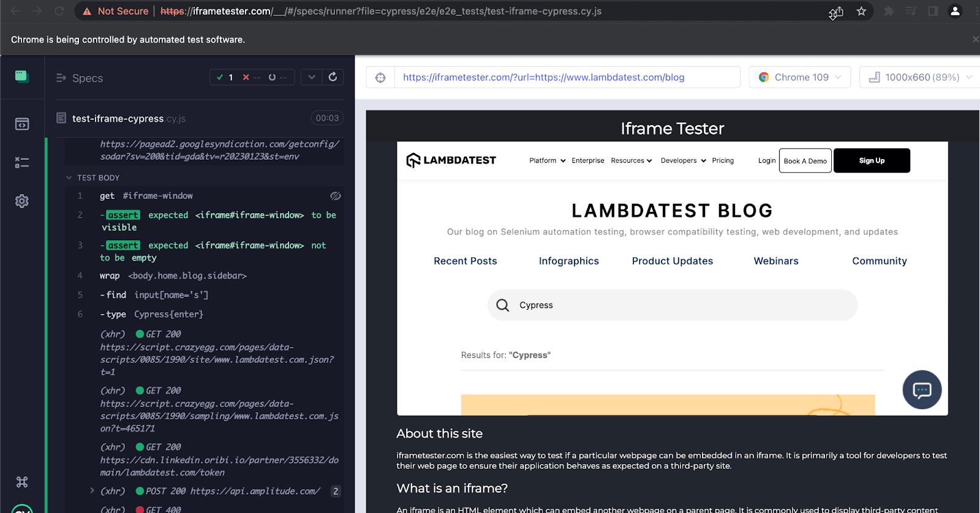Screen dimensions: 980x513
Task: Dismiss the automated software notice bar
Action: click(976, 39)
